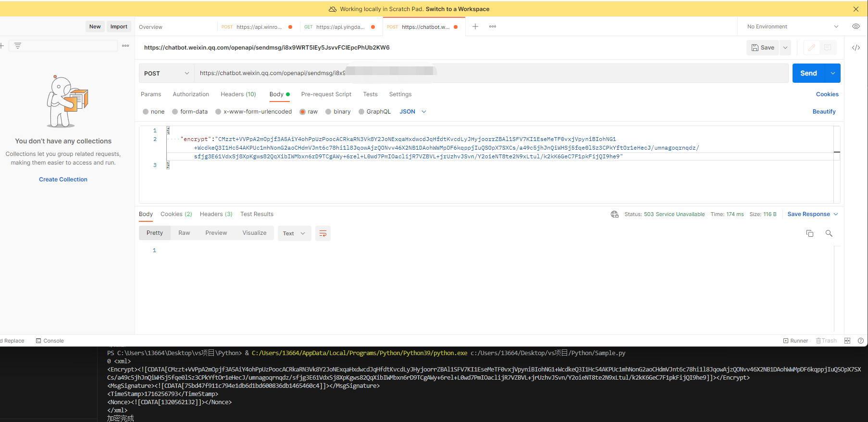Switch to the POST chatbot.w request tab
868x422 pixels.
[423, 27]
